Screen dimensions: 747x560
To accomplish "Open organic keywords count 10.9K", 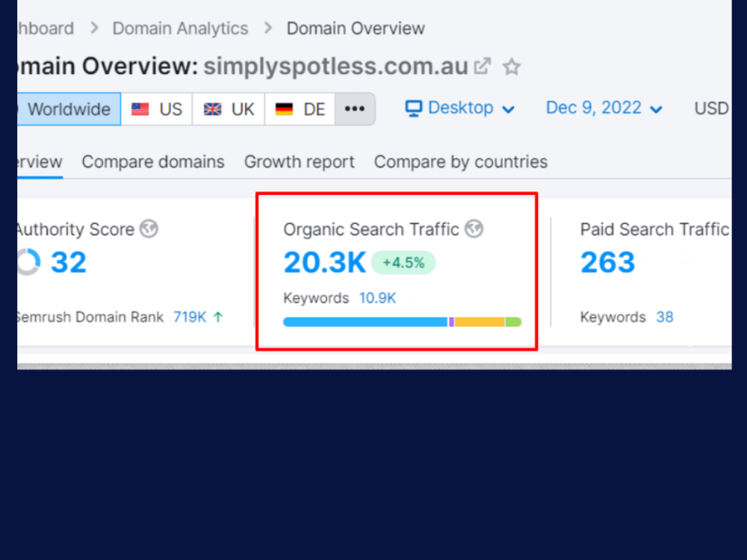I will 377,298.
